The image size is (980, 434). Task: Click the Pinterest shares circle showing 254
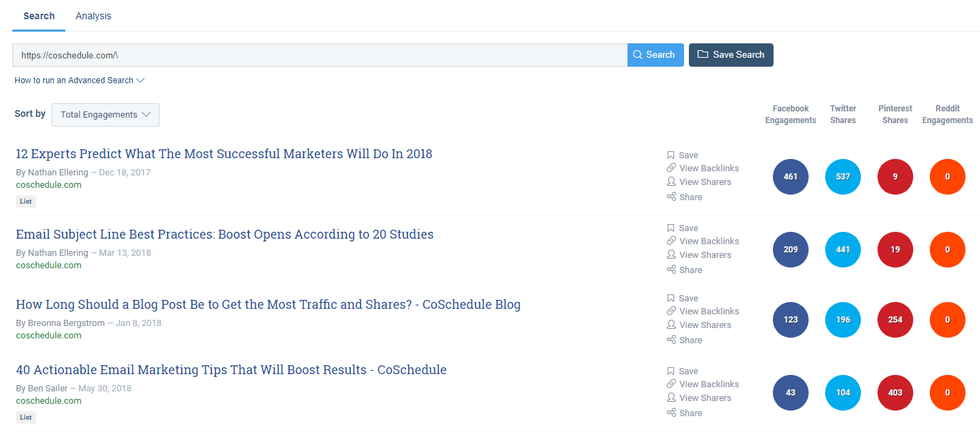point(895,320)
